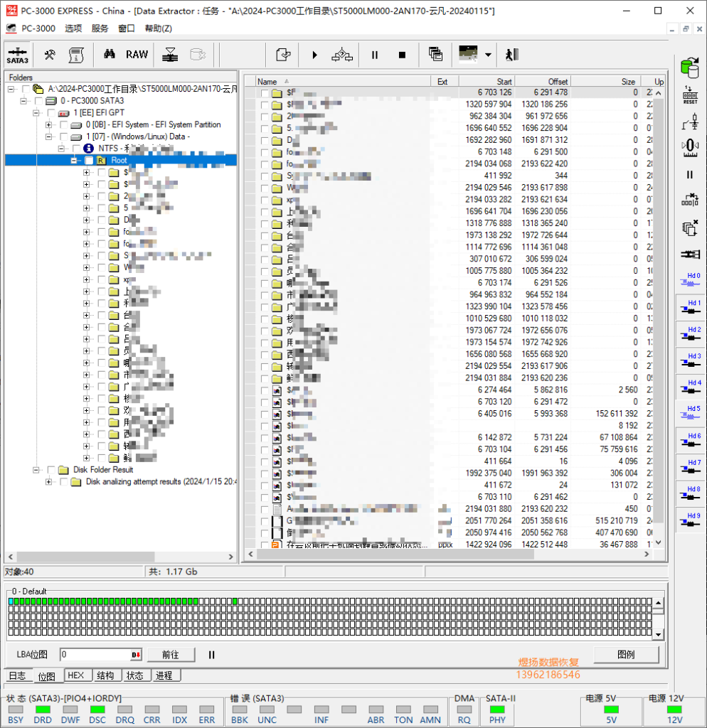Check the Root folder checkbox
Viewport: 707px width, 728px height.
[89, 161]
